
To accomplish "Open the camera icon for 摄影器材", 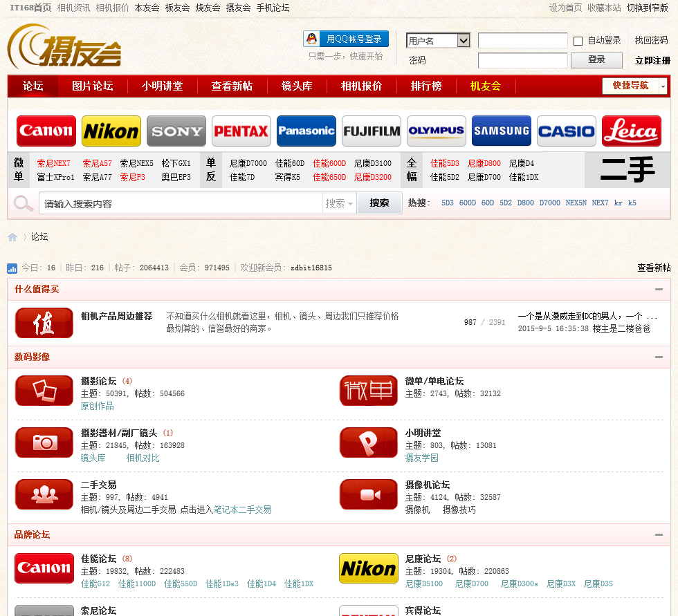I will point(44,442).
